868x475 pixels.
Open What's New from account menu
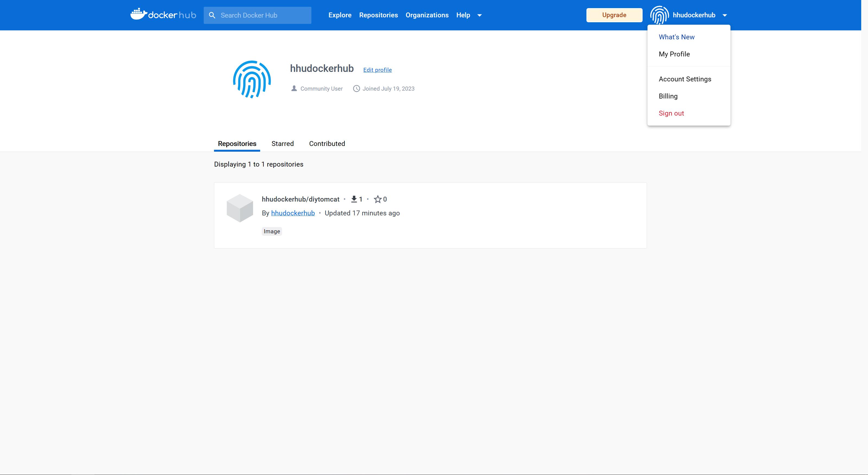click(676, 37)
